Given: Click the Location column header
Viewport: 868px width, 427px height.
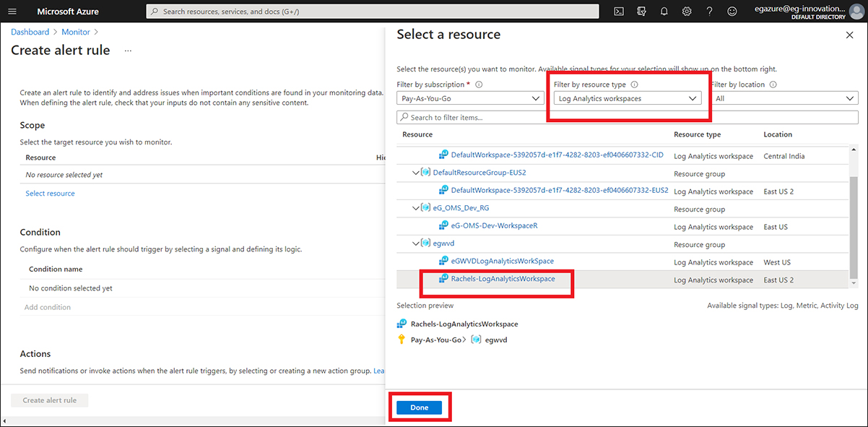Looking at the screenshot, I should [x=778, y=134].
